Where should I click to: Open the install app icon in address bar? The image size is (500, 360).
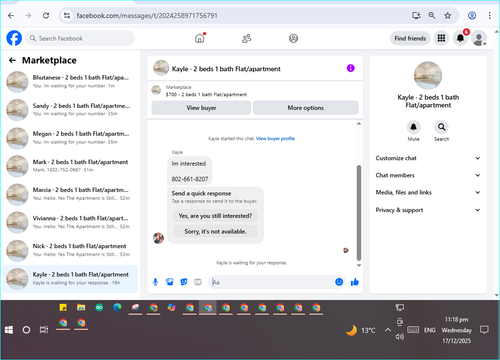point(416,16)
